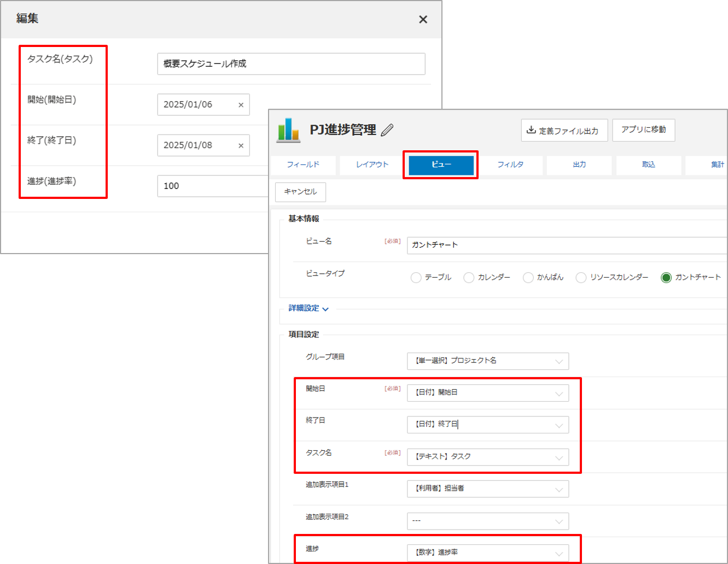Close the 編集 dialog with the X icon
The image size is (728, 564).
coord(423,20)
